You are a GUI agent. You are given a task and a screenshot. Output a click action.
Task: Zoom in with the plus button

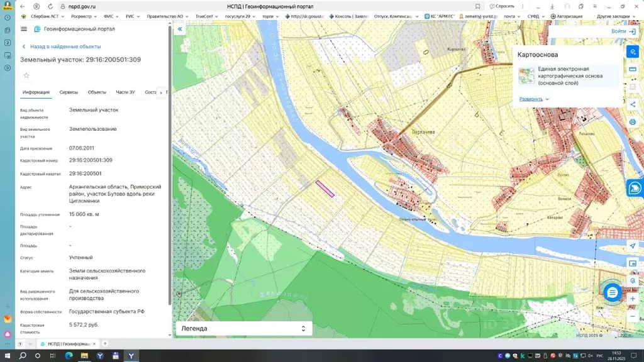633,299
